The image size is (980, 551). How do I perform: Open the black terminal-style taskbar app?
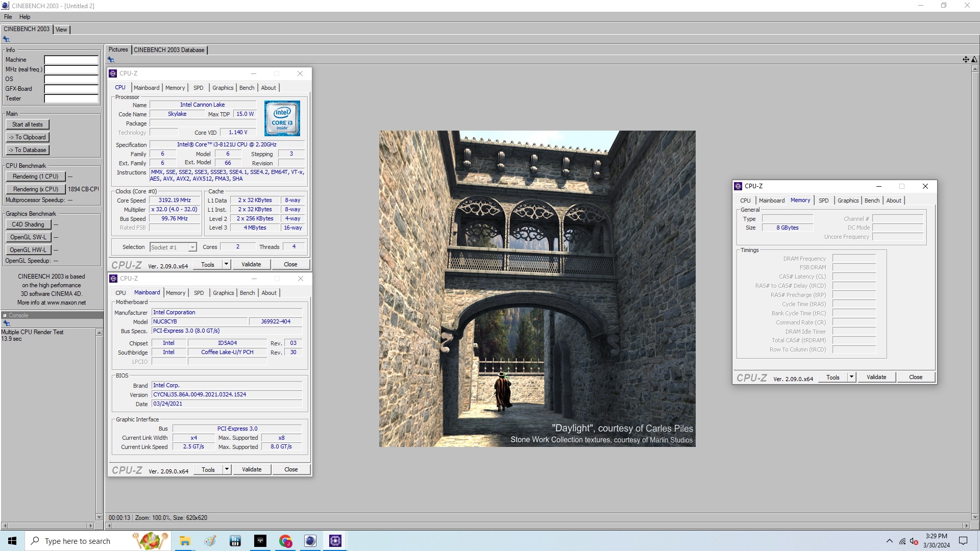coord(260,541)
